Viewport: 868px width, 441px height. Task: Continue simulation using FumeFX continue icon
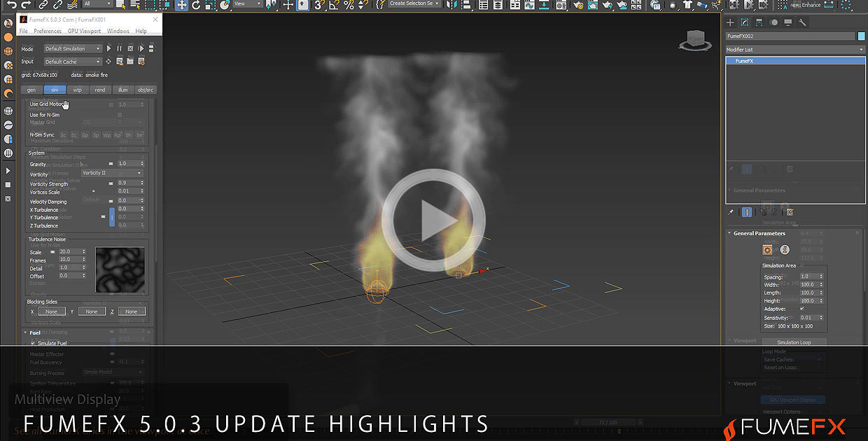pyautogui.click(x=141, y=48)
